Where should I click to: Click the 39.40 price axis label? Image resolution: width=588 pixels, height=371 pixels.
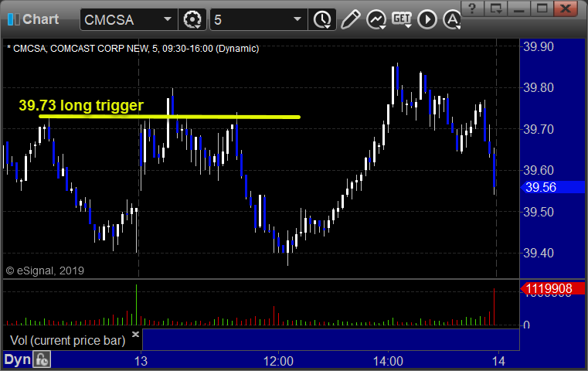[538, 254]
